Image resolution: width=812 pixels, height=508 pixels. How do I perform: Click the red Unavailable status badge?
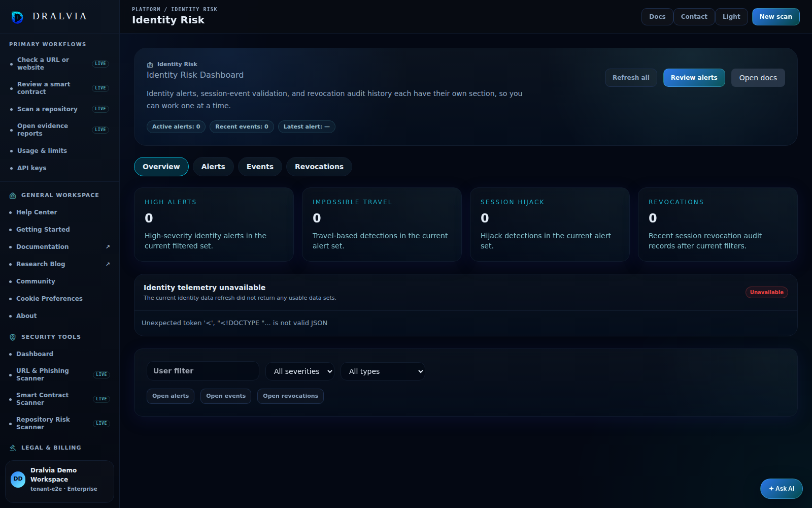(x=766, y=293)
